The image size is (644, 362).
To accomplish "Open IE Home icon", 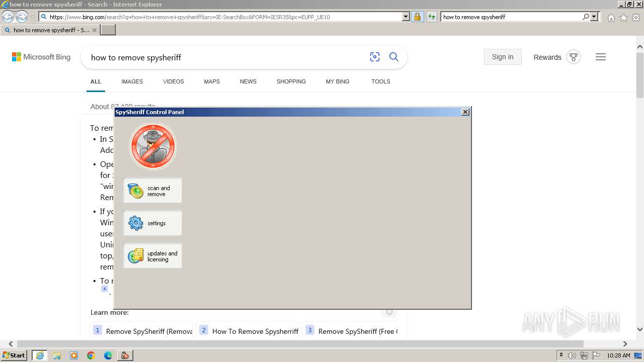I will 611,18.
